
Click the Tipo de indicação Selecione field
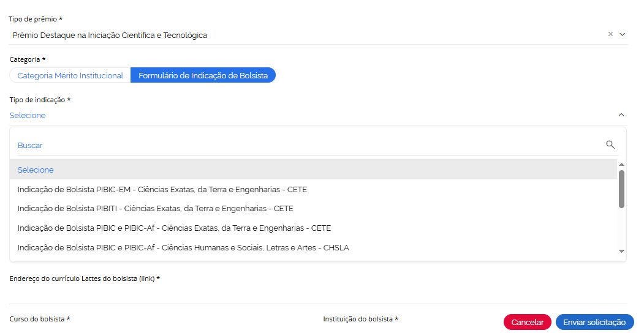click(306, 115)
